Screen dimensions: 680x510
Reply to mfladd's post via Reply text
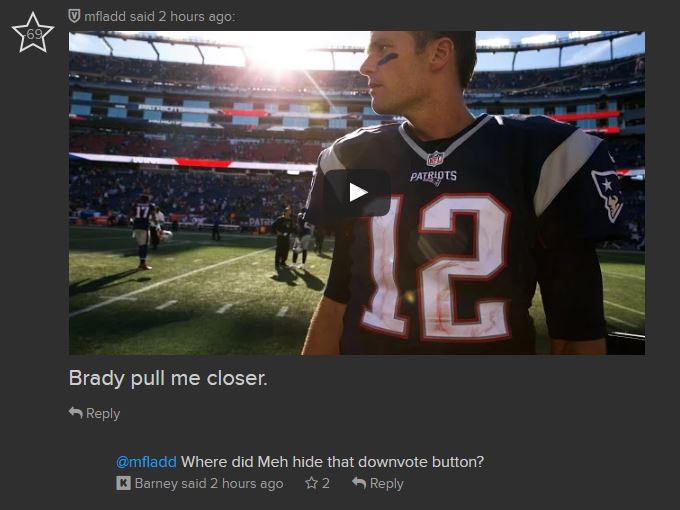coord(103,413)
